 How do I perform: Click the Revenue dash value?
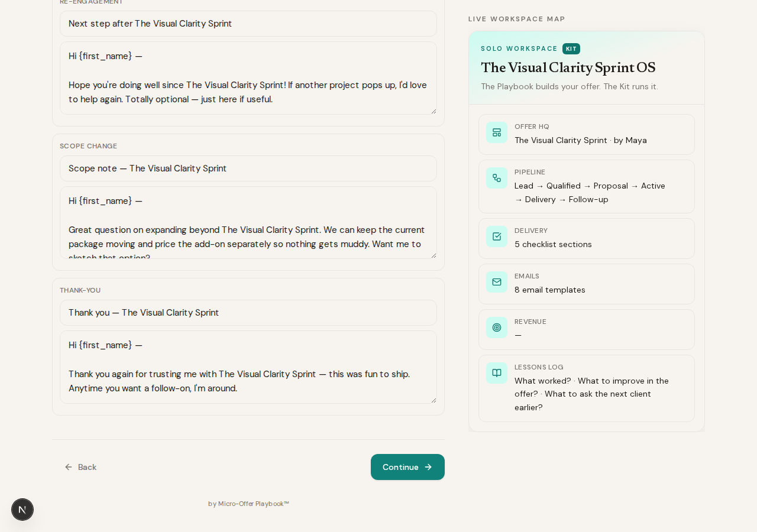pos(518,335)
